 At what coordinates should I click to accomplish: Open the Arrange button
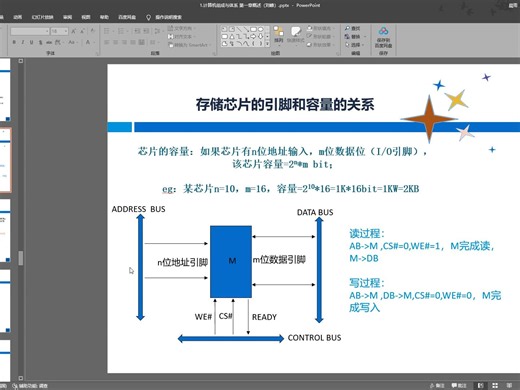pos(279,35)
